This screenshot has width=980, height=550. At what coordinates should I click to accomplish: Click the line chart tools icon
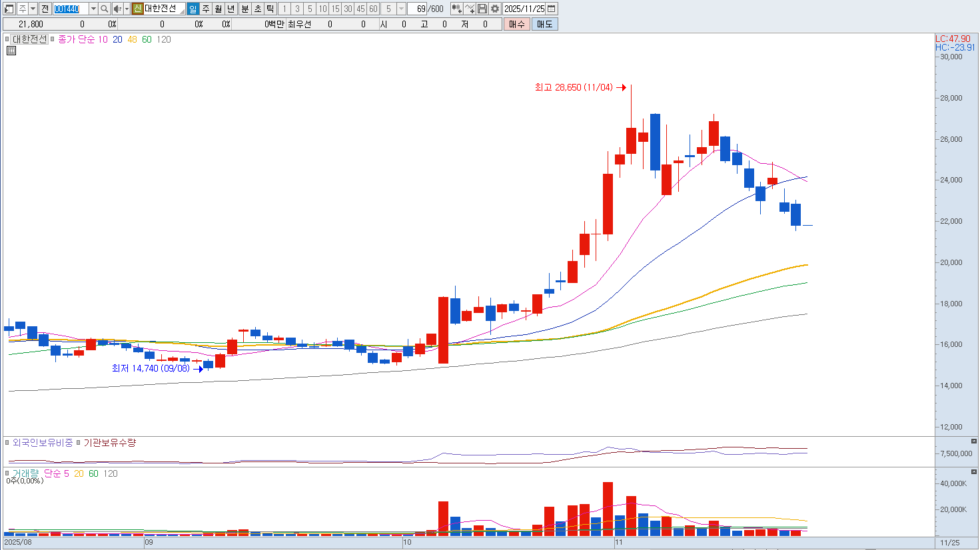tap(470, 9)
